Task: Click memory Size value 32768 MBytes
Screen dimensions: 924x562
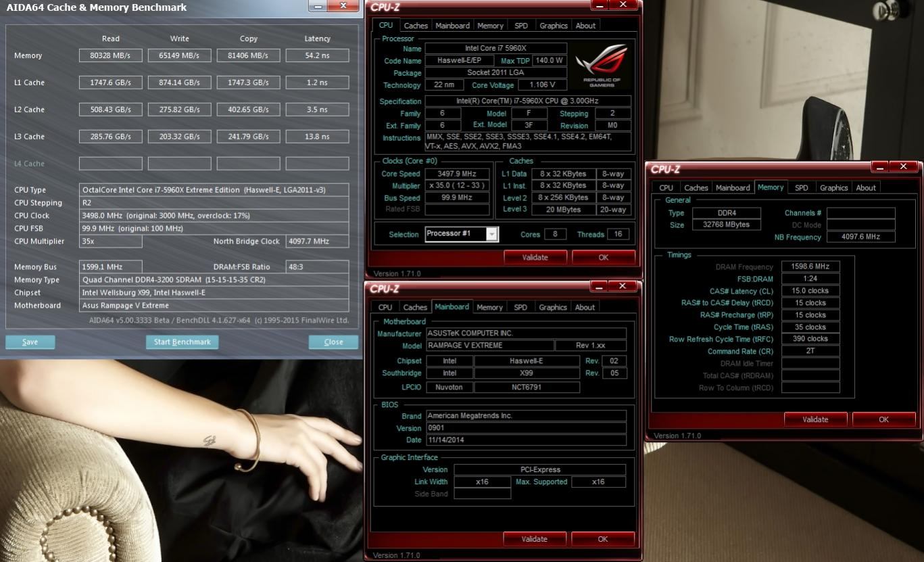Action: [x=727, y=225]
